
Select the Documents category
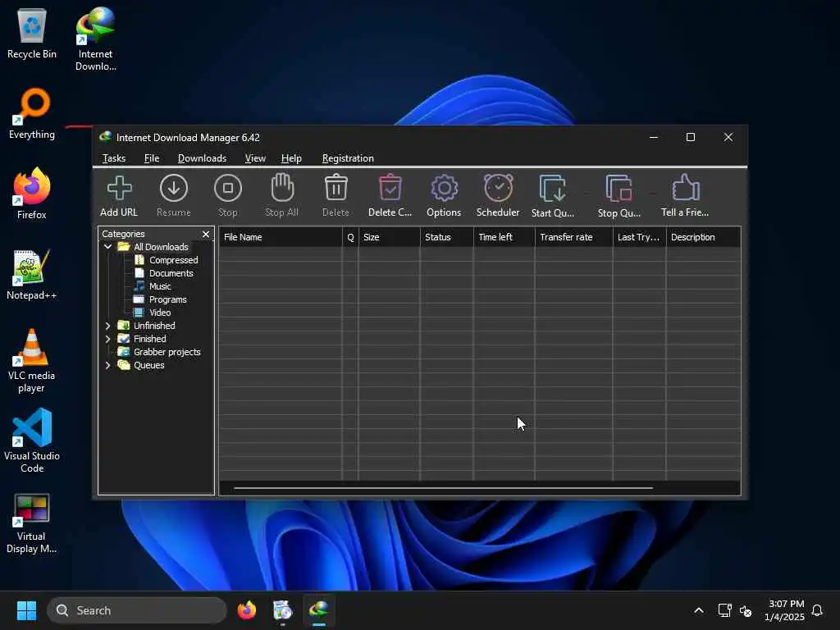click(171, 273)
